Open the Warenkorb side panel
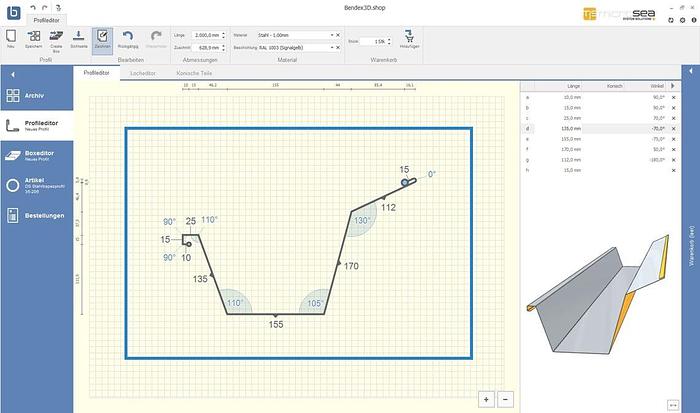The image size is (700, 413). (x=691, y=245)
